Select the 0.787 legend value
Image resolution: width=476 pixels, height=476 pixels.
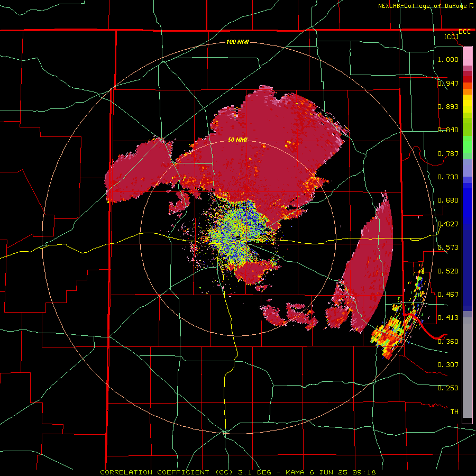click(x=448, y=153)
